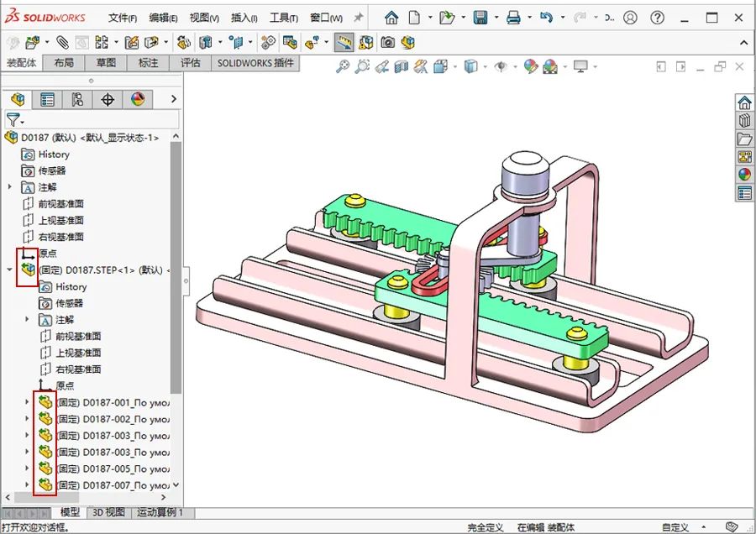
Task: Return to the Previous View
Action: coord(382,66)
